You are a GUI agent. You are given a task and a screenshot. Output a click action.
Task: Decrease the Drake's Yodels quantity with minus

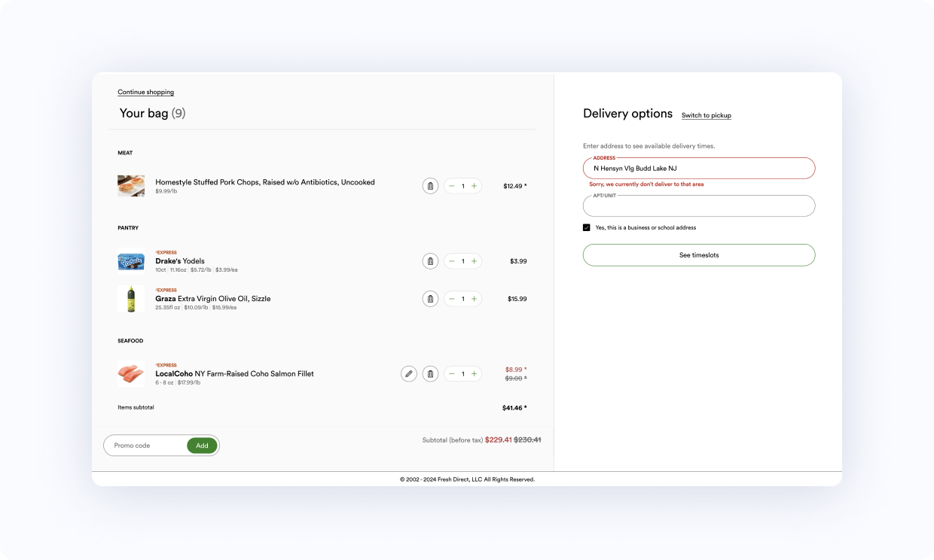pyautogui.click(x=451, y=261)
